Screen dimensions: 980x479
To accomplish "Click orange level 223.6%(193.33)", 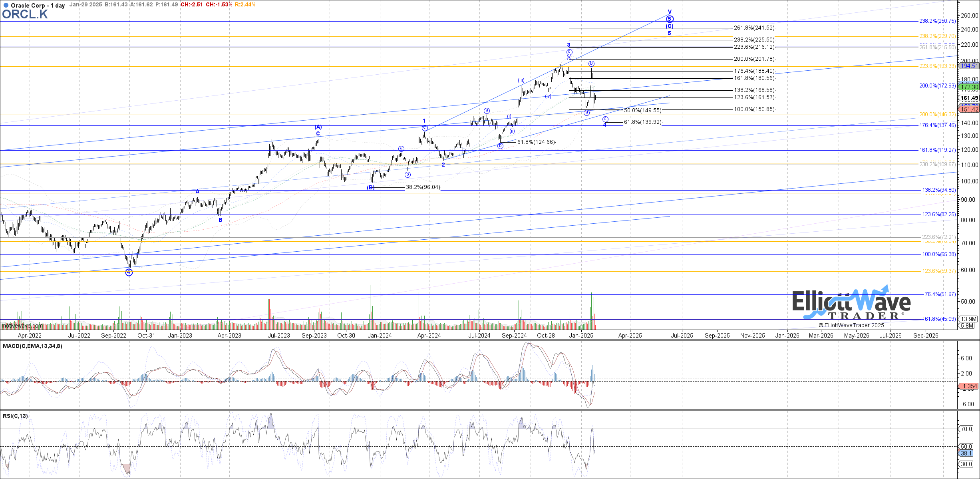I will [938, 66].
